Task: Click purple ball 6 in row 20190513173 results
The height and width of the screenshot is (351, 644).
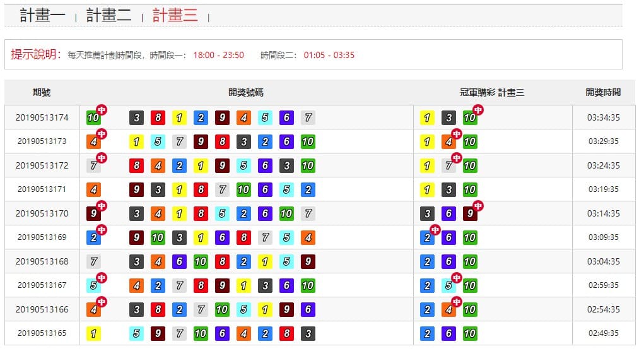Action: (x=287, y=142)
